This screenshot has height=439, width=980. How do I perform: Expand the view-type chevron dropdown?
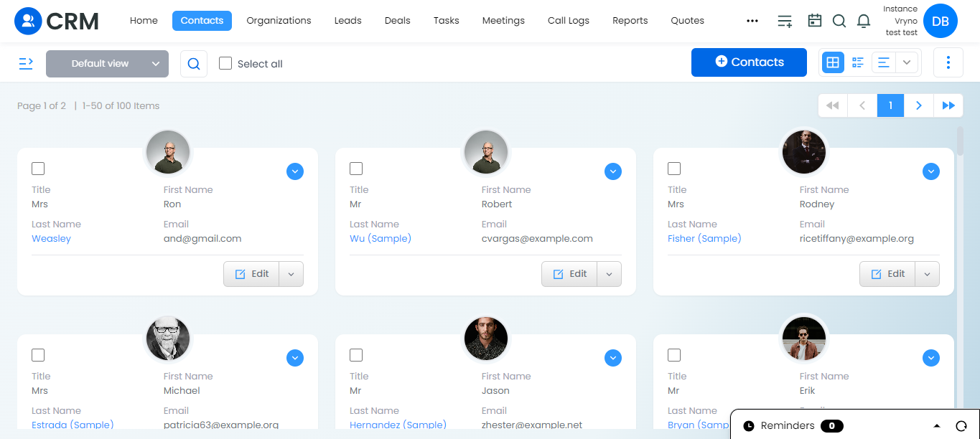[907, 63]
